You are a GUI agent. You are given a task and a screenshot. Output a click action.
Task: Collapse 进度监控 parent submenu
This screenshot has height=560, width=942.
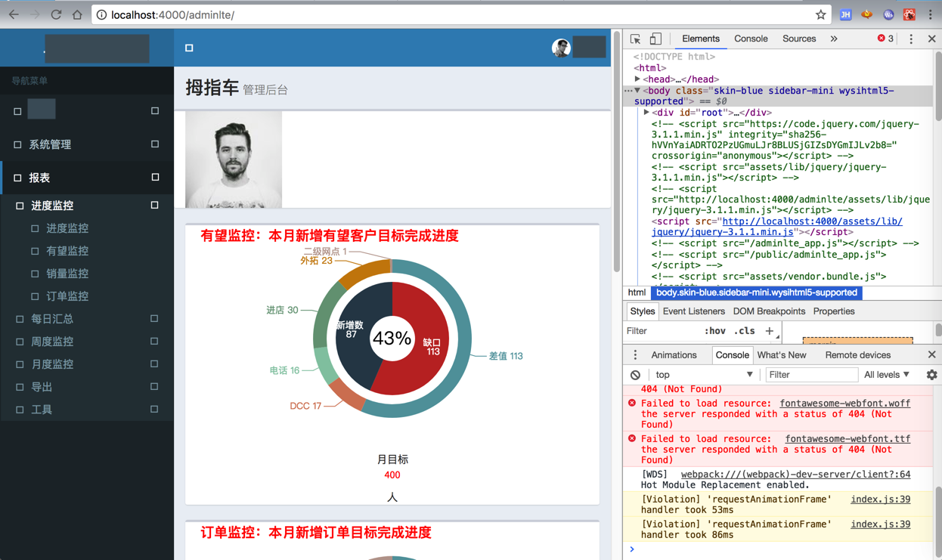(154, 206)
